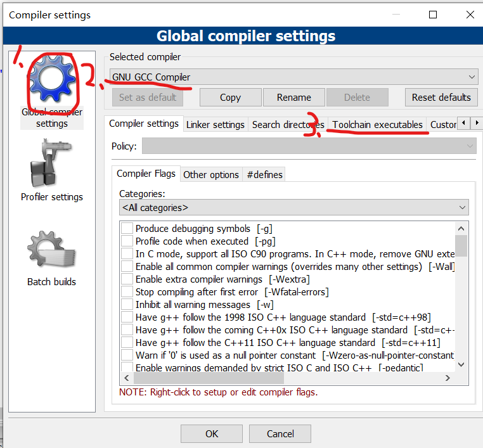The image size is (483, 448).
Task: Maximize the Compiler settings window
Action: click(433, 15)
